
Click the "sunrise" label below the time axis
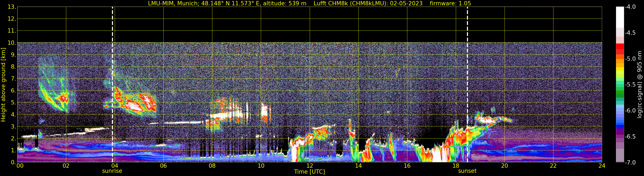(x=112, y=171)
